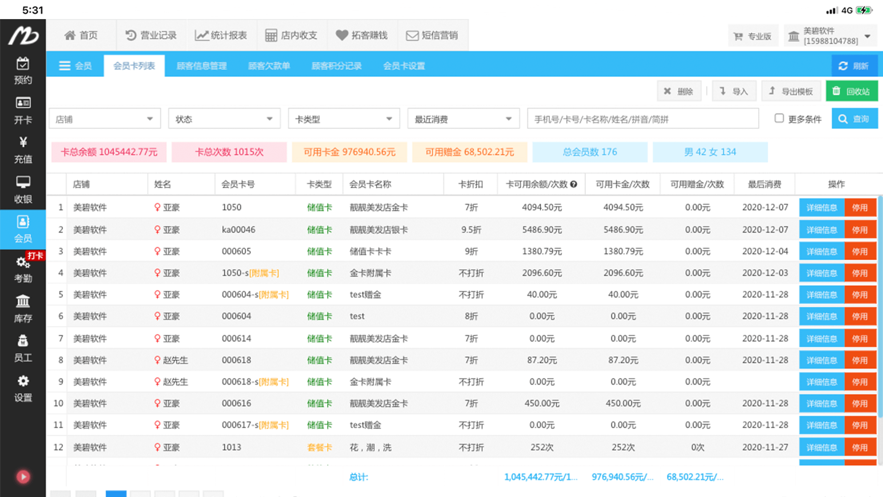This screenshot has width=883, height=497.
Task: Click the 首页 home icon in top bar
Action: 70,35
